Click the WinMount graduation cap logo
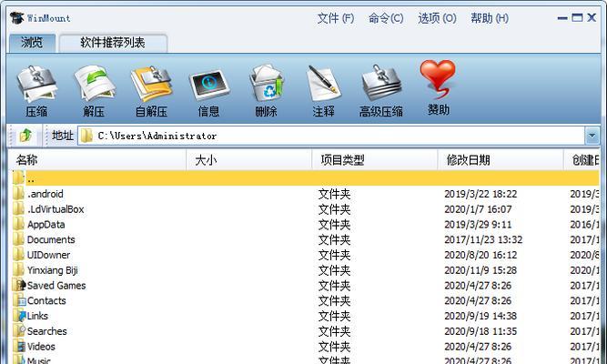This screenshot has width=607, height=364. 16,18
